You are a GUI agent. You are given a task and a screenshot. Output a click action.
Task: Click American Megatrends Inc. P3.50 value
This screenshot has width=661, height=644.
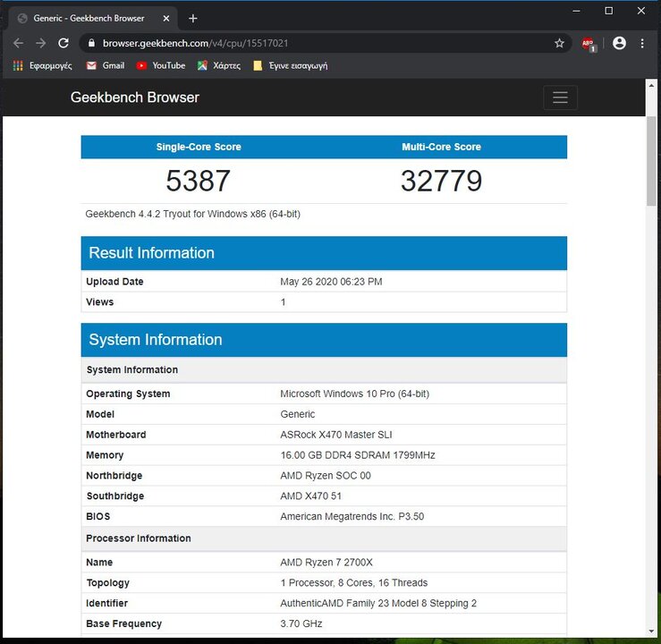[352, 516]
